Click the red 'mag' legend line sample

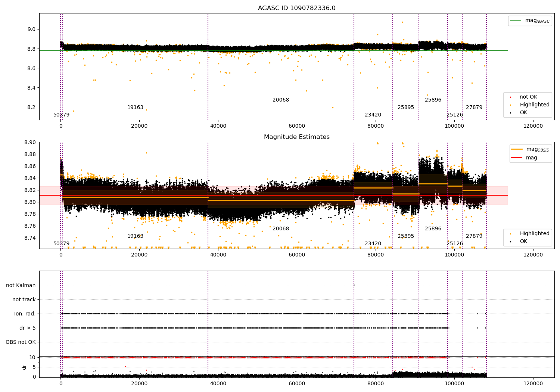pyautogui.click(x=517, y=158)
